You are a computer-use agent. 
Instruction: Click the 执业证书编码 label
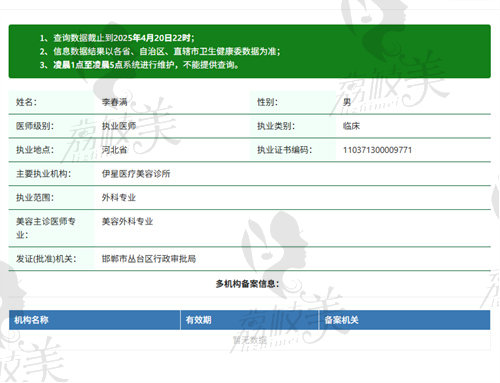click(x=284, y=150)
